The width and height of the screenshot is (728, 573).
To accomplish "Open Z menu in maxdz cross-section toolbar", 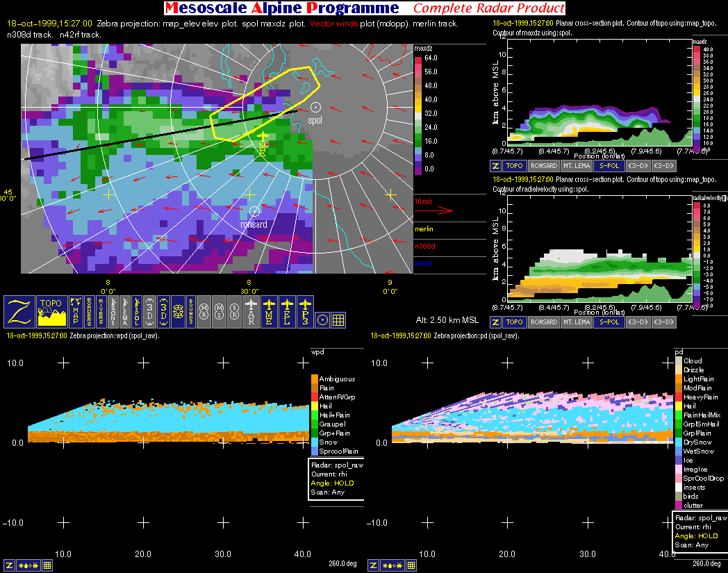I will (495, 166).
